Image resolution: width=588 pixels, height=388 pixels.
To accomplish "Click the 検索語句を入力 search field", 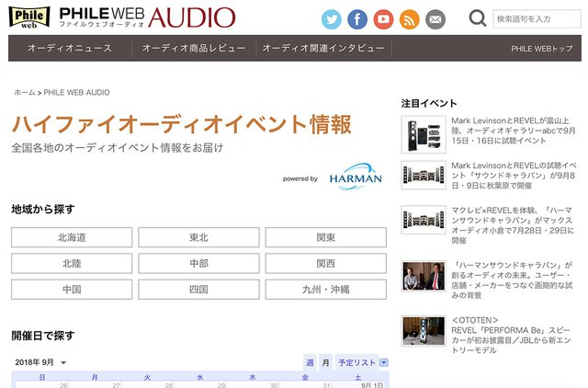I will pyautogui.click(x=537, y=18).
